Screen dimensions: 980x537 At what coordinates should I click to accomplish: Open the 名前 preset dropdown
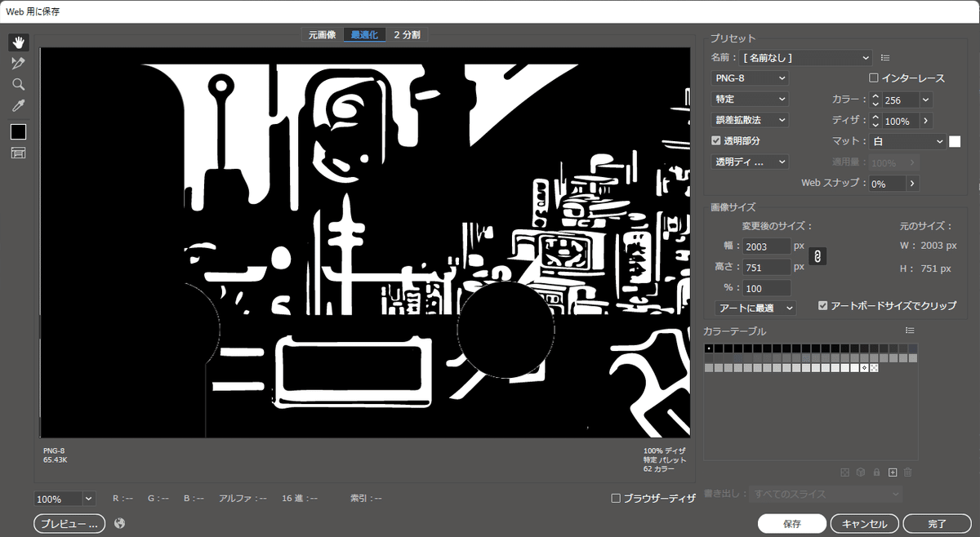point(807,58)
